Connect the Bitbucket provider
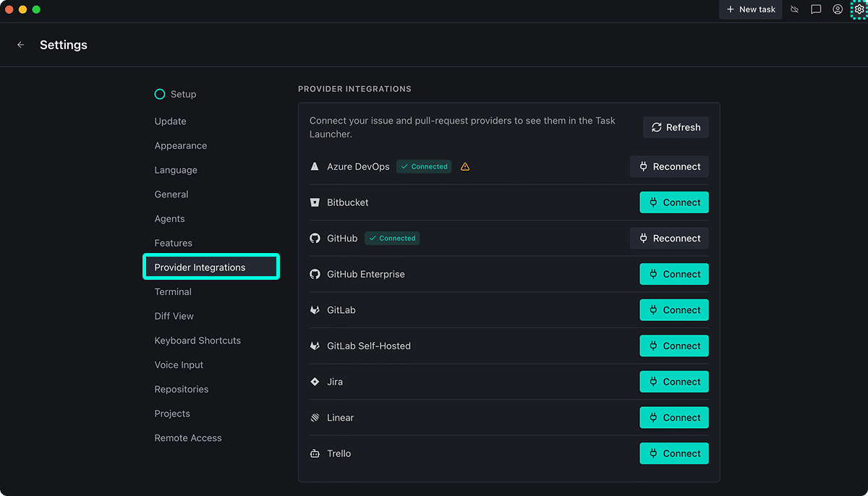The height and width of the screenshot is (496, 868). (674, 202)
